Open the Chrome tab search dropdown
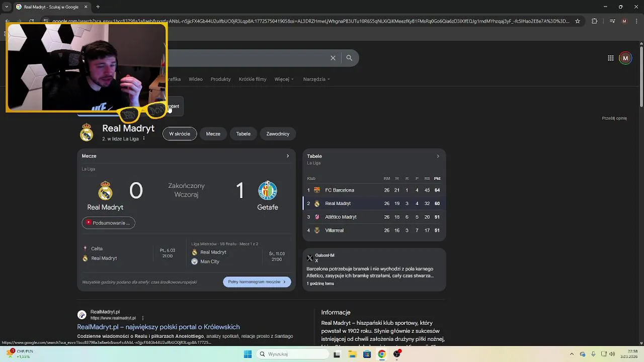 click(7, 7)
